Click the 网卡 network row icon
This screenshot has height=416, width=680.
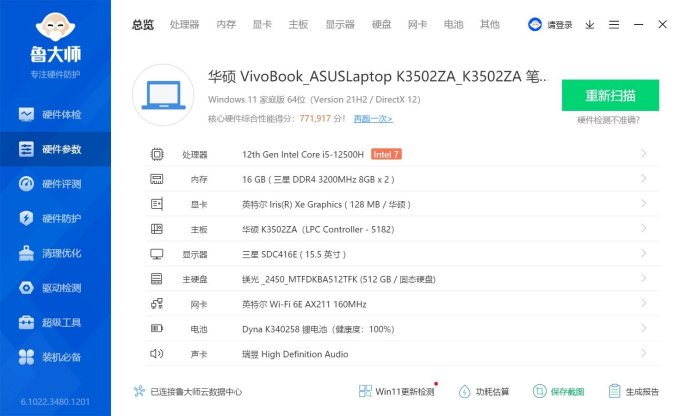pyautogui.click(x=157, y=304)
